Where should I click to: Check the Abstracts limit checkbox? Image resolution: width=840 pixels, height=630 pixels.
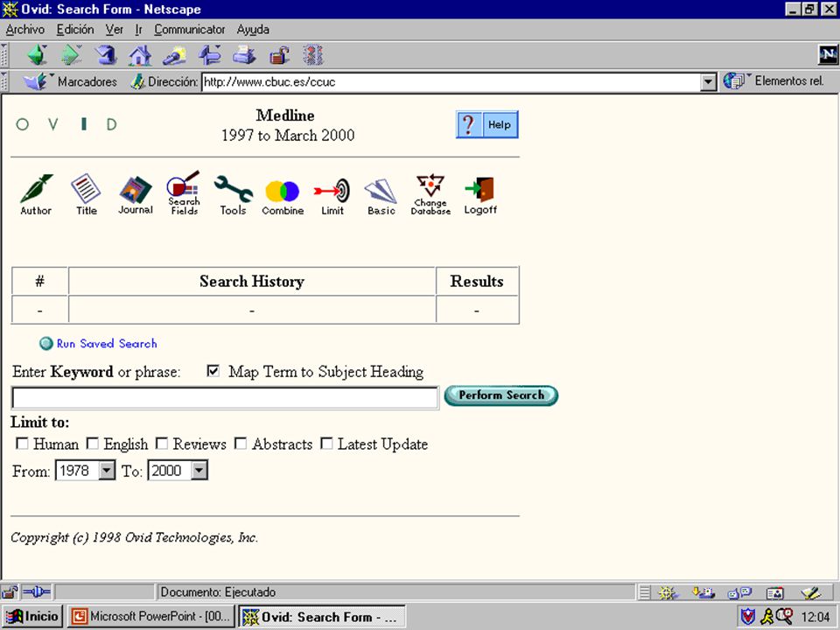pos(241,444)
